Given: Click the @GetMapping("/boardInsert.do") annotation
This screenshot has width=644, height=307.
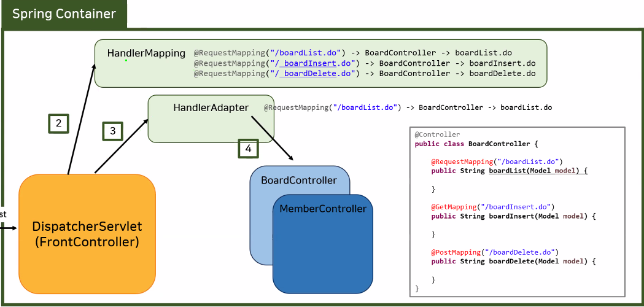Looking at the screenshot, I should [x=493, y=206].
